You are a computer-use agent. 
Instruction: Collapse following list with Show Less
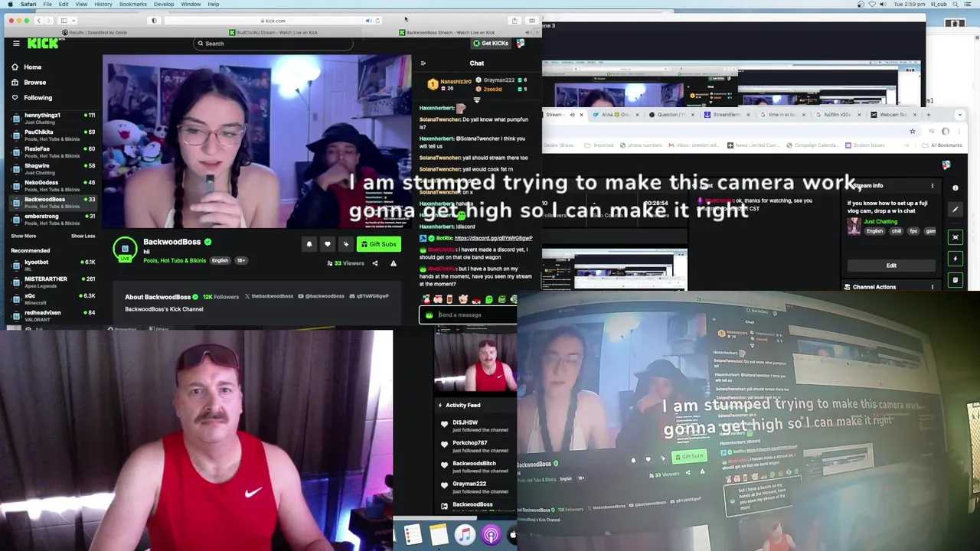click(83, 236)
